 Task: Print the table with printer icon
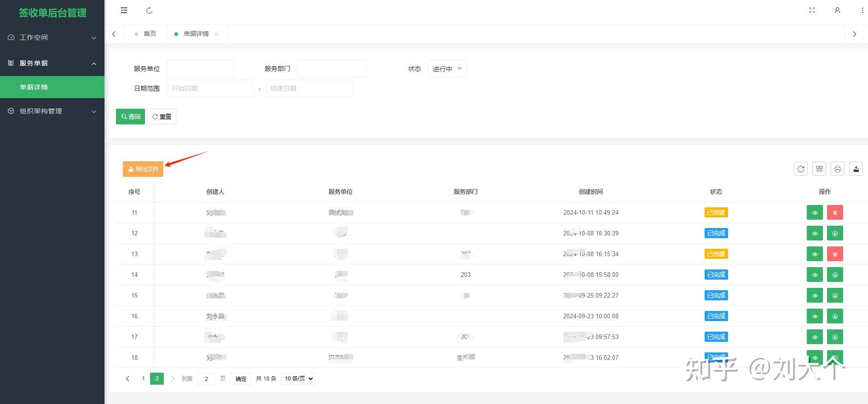click(838, 169)
